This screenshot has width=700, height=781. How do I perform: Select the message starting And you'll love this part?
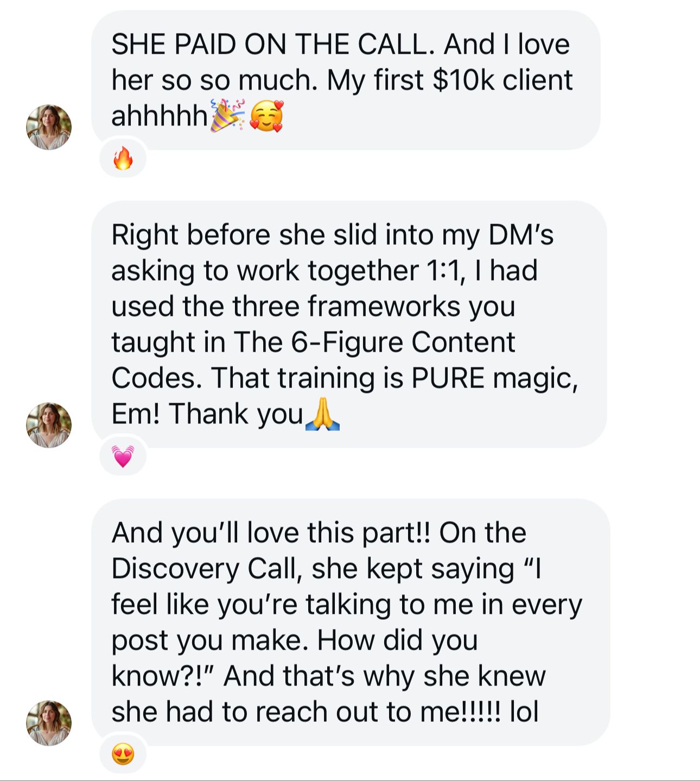coord(351,622)
